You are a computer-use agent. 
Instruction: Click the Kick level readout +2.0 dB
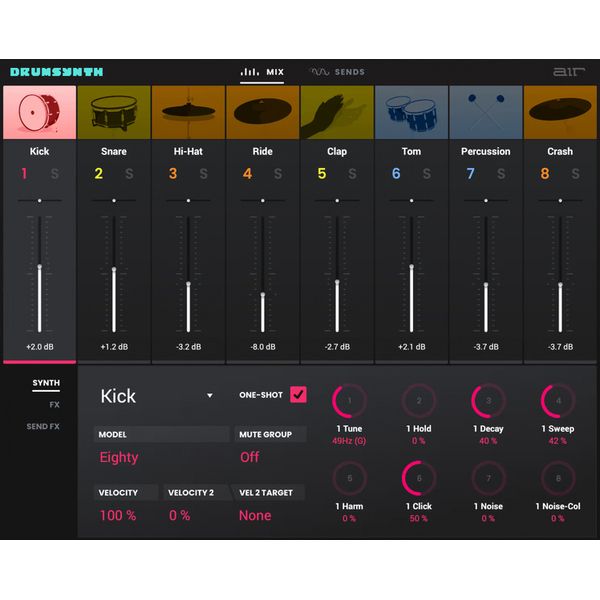pyautogui.click(x=40, y=347)
